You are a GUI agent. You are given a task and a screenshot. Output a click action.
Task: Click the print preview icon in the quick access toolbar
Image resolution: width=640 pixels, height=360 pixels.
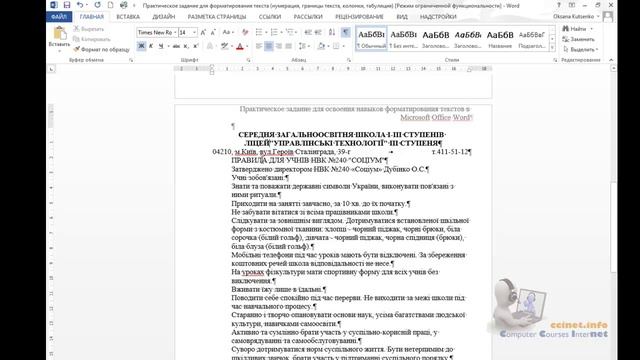point(124,5)
